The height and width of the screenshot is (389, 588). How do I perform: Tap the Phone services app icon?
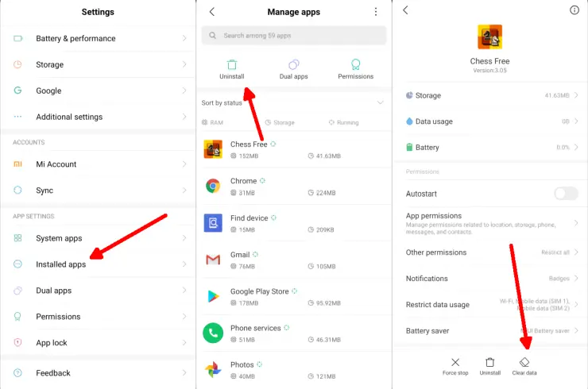[213, 333]
